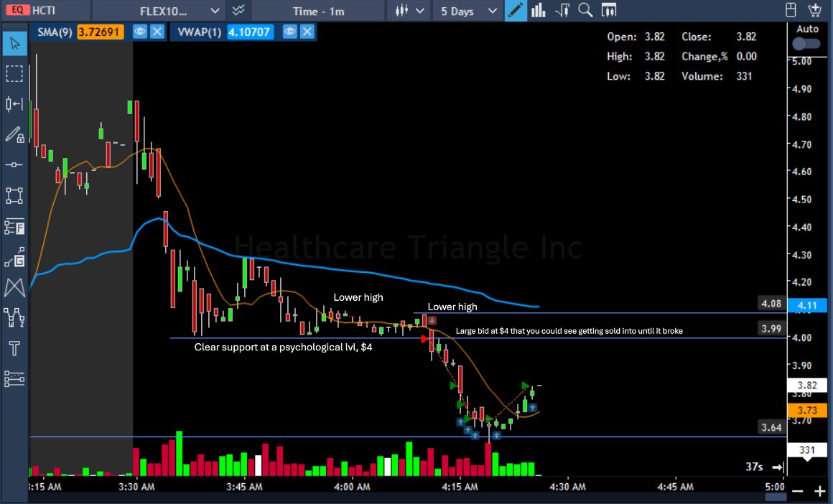Click the 'Change,% 0.00' readout
833x504 pixels.
[x=719, y=56]
